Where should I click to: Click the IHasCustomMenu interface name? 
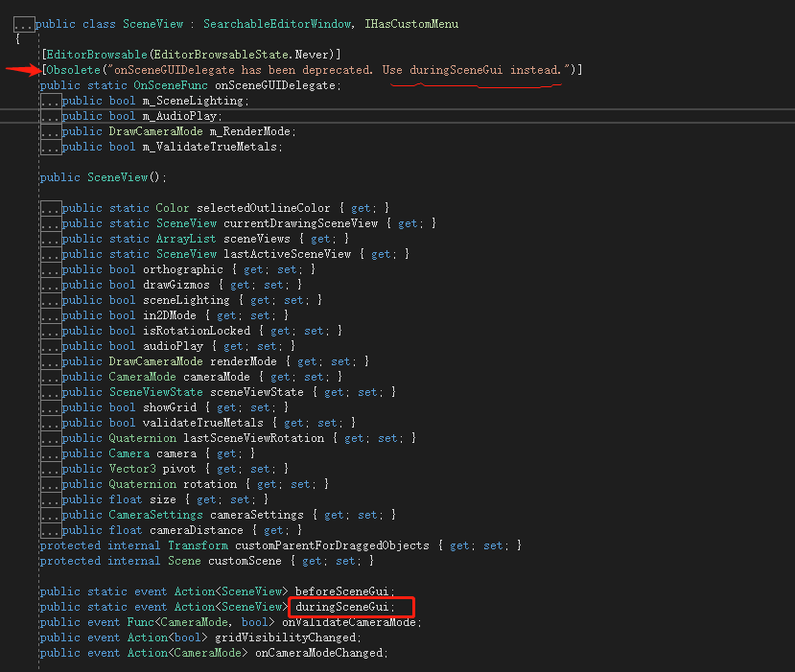point(410,23)
